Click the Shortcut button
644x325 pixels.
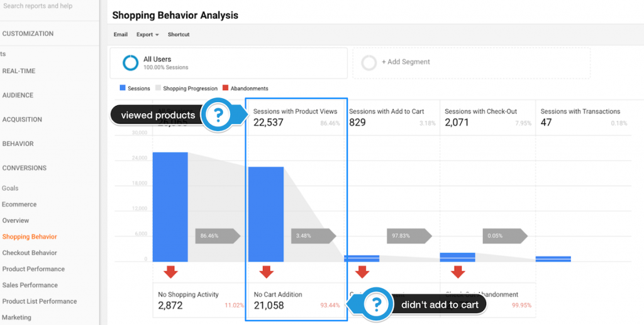point(179,35)
